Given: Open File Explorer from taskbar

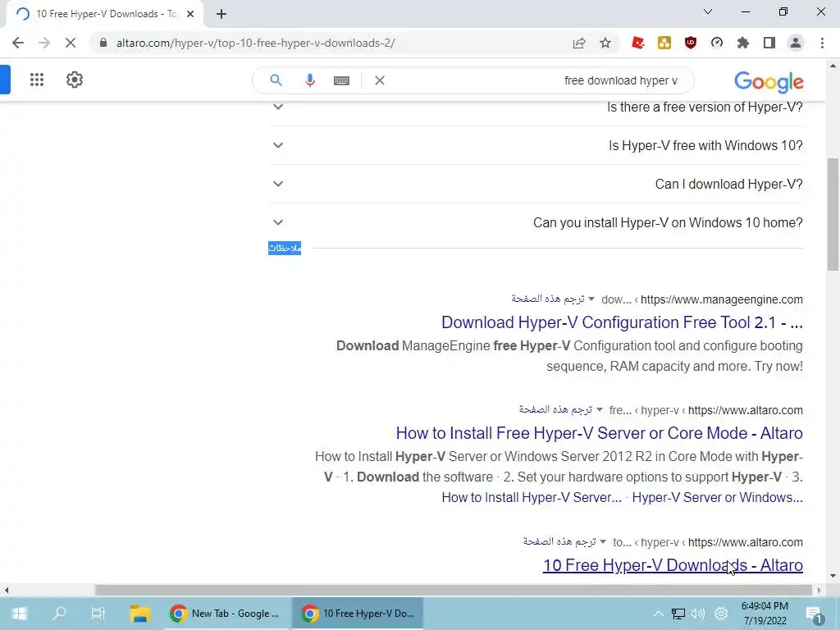Looking at the screenshot, I should pyautogui.click(x=140, y=614).
